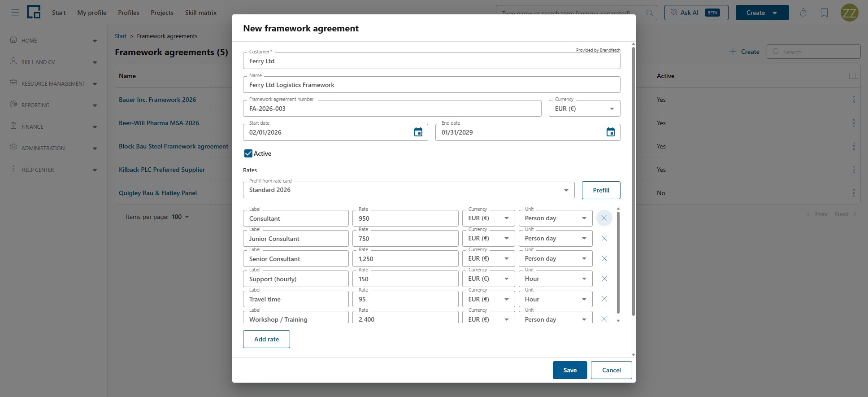Open row menu for Block Bau Steel agreement
868x397 pixels.
[853, 146]
